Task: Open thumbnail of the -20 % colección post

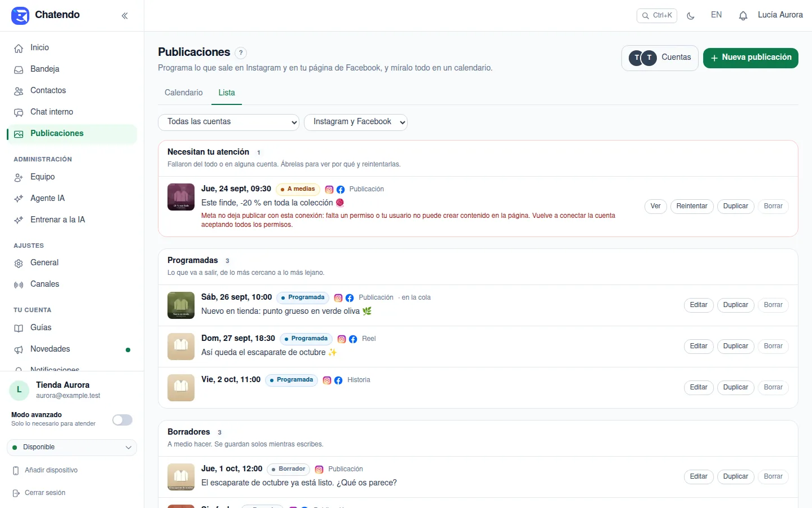Action: (x=181, y=197)
